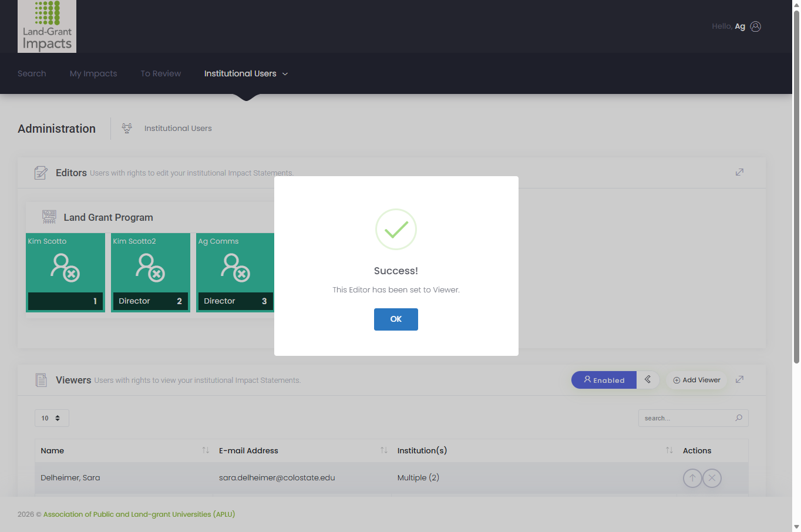Select the Ag Comms Director label

tap(220, 301)
